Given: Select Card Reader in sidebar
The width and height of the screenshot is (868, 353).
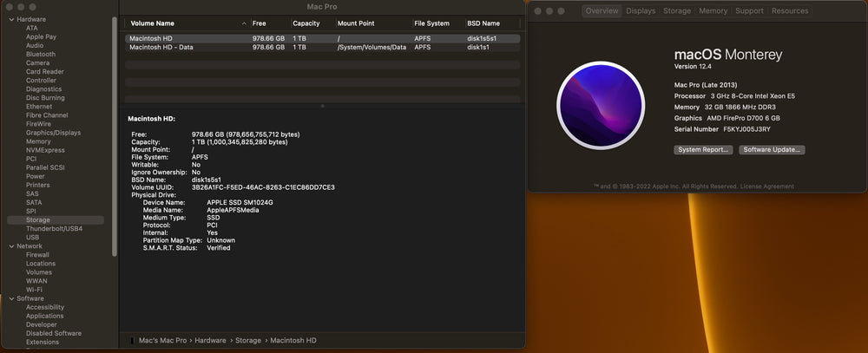Looking at the screenshot, I should (45, 72).
